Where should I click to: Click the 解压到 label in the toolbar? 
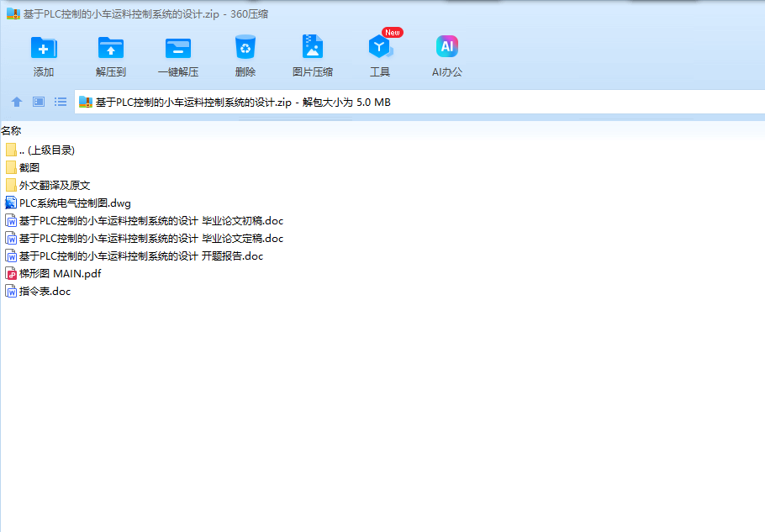111,72
